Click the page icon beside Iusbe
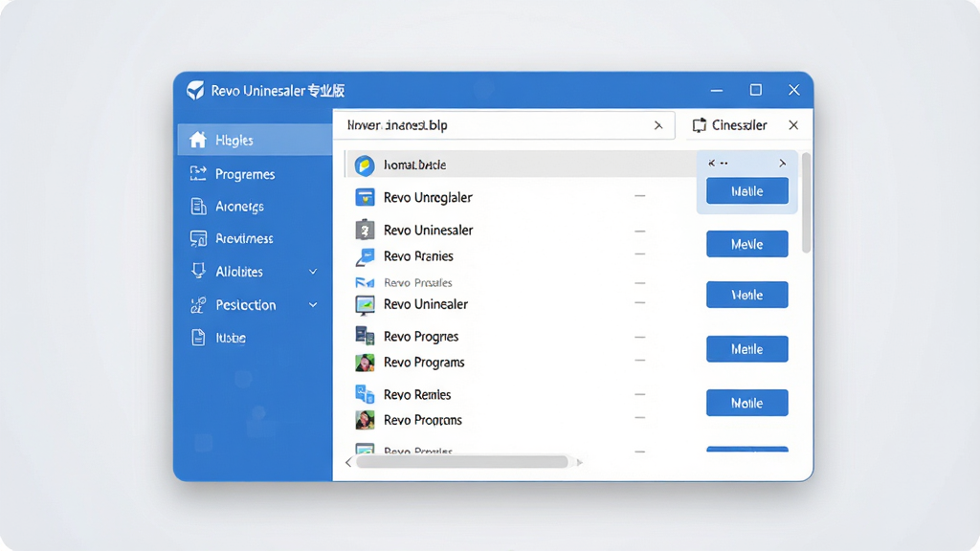The height and width of the screenshot is (551, 980). [x=198, y=338]
